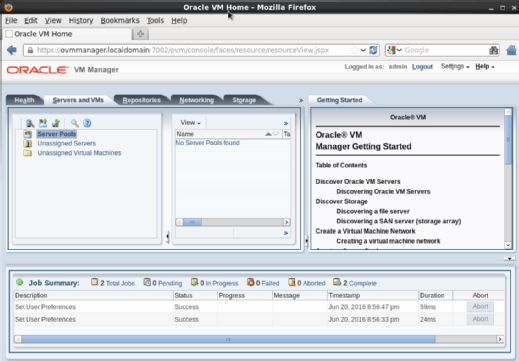Open Discovering a file server link
The image size is (519, 362).
(373, 211)
